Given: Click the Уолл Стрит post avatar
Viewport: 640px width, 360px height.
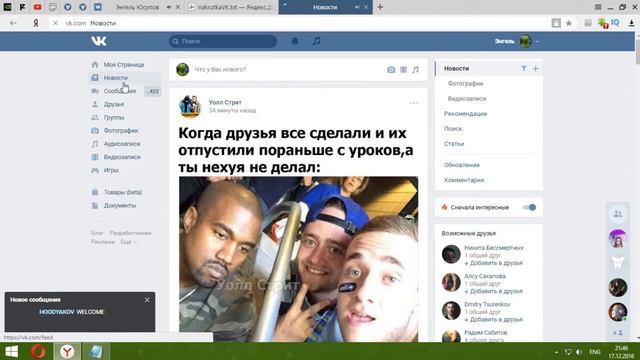Looking at the screenshot, I should [x=190, y=106].
